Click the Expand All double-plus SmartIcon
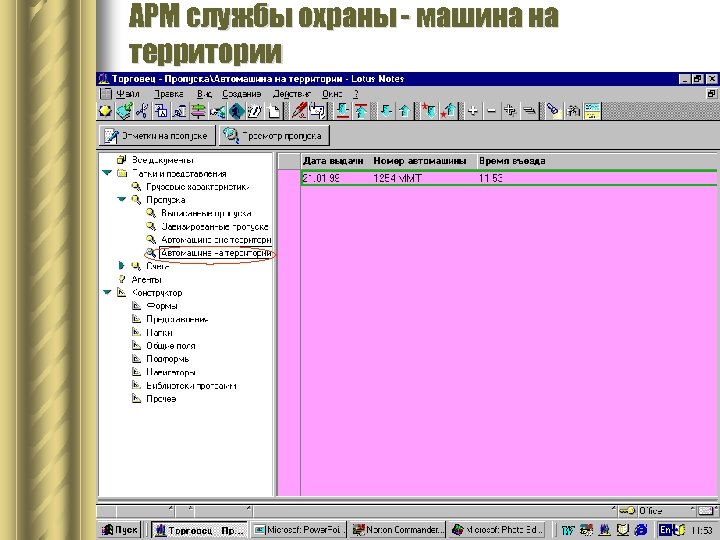The image size is (720, 540). tap(510, 111)
